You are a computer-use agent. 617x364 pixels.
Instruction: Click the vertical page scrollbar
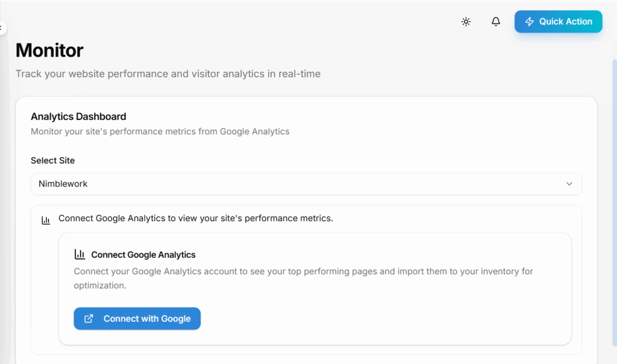pyautogui.click(x=614, y=181)
